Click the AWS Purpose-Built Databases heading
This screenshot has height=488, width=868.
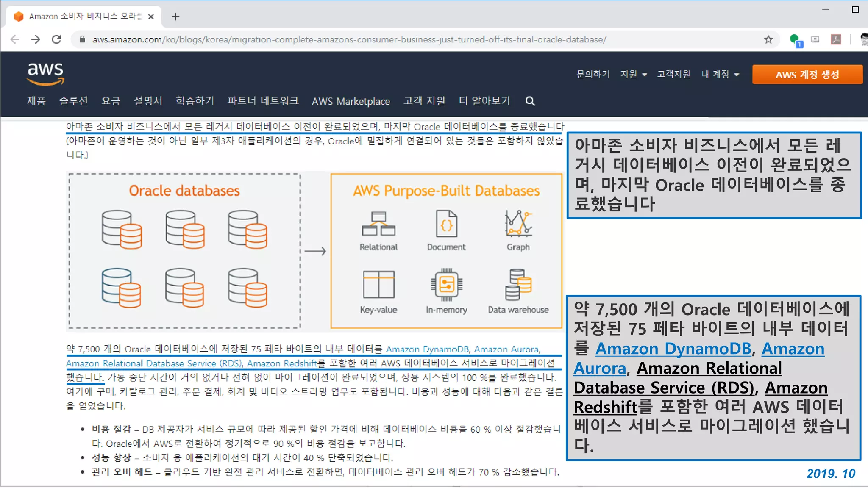(x=446, y=191)
